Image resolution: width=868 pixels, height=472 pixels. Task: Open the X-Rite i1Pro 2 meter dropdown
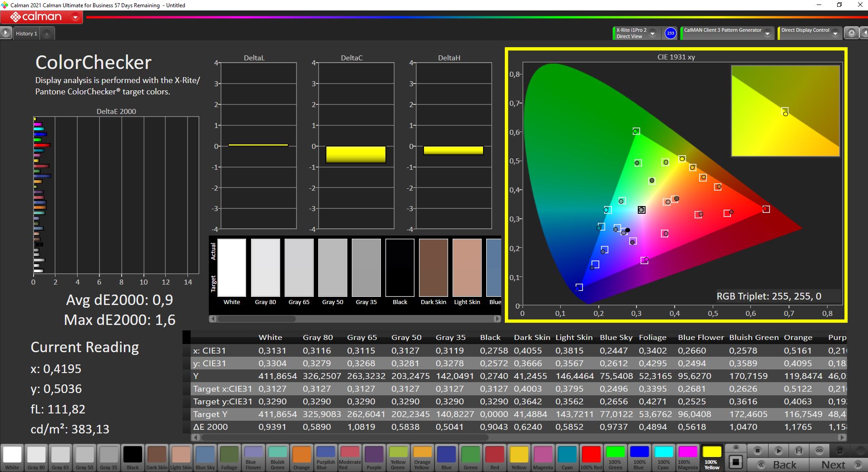(652, 33)
